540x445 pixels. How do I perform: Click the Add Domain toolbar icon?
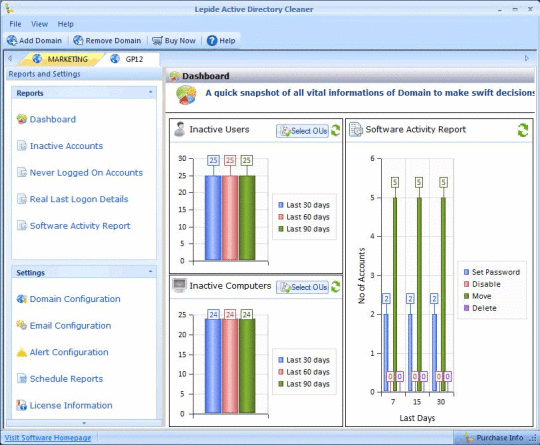coord(12,41)
